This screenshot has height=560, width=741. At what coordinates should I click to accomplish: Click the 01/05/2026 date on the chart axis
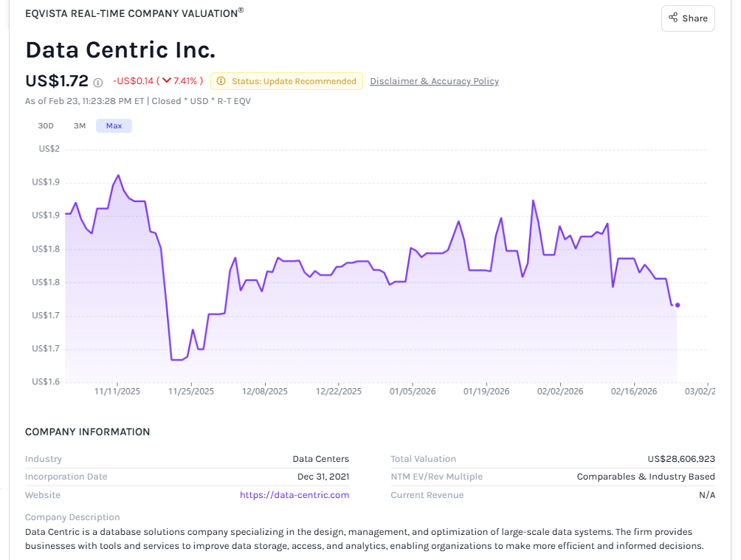[413, 391]
